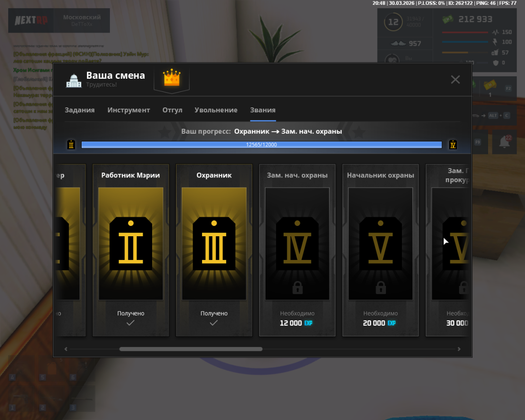Image resolution: width=525 pixels, height=420 pixels.
Task: Click the Roman numeral III rank emblem
Action: point(214,244)
